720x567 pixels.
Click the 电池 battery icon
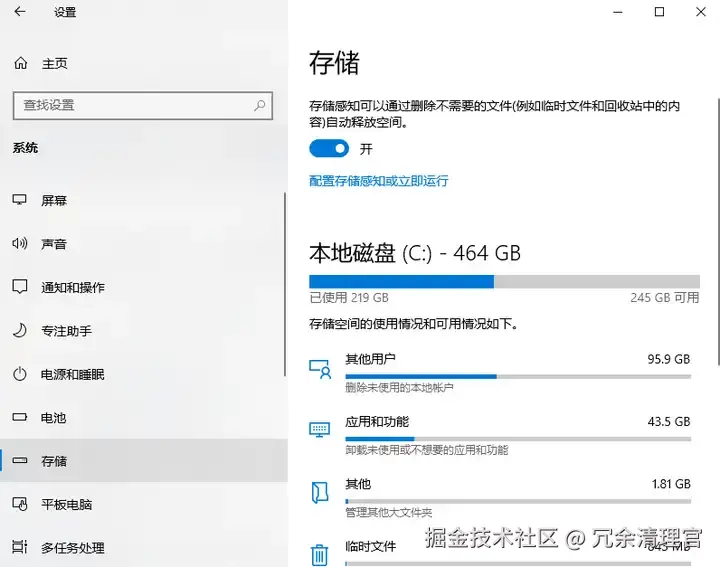pyautogui.click(x=20, y=417)
